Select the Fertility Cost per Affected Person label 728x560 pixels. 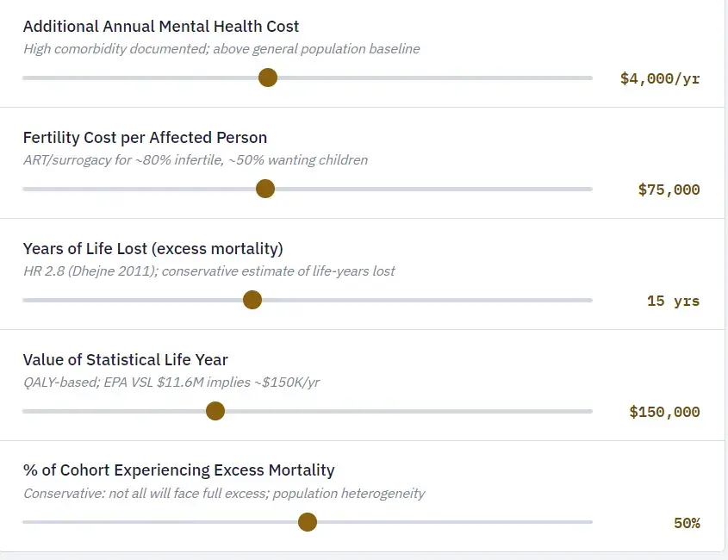pos(145,138)
